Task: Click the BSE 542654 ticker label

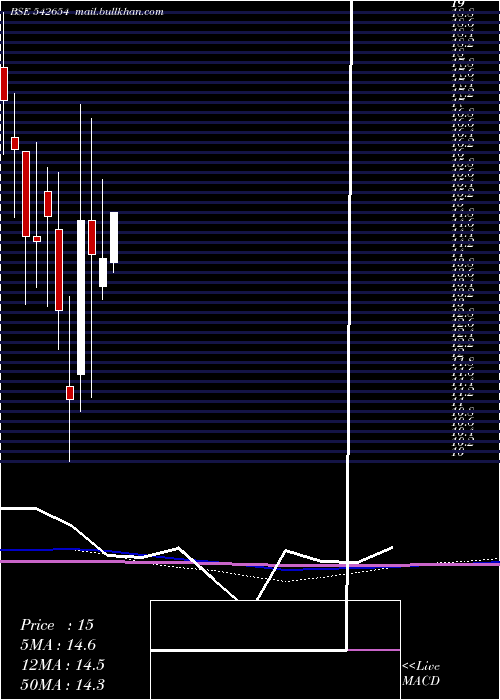Action: point(39,12)
